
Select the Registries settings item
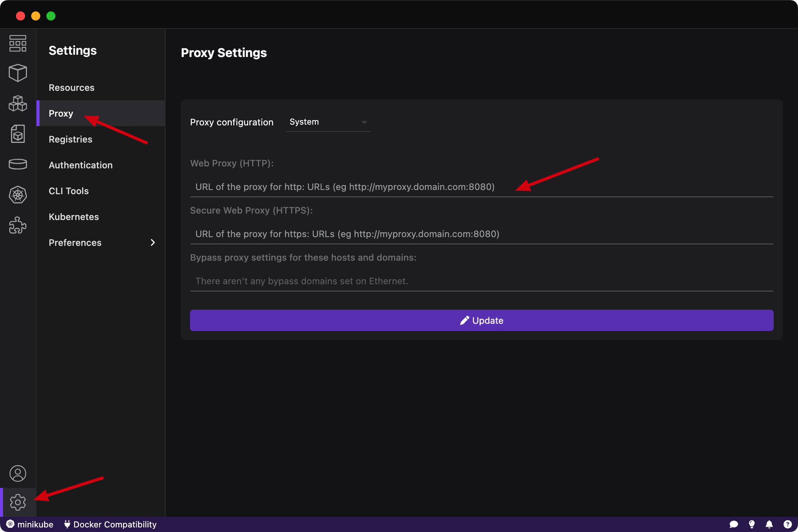(x=71, y=139)
